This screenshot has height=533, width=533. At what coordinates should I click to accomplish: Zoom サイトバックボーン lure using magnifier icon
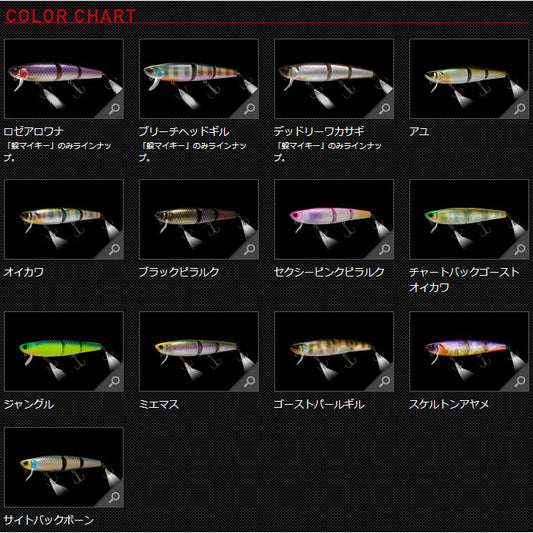tap(115, 497)
